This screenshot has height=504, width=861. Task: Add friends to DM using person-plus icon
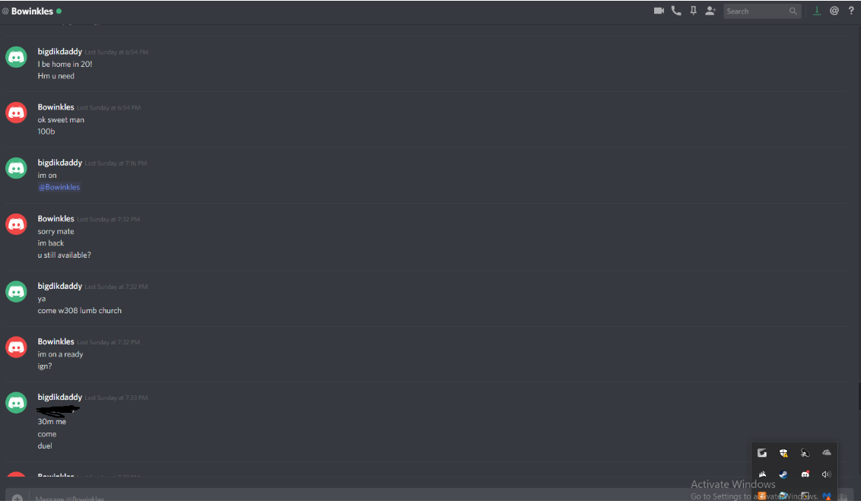pos(710,11)
